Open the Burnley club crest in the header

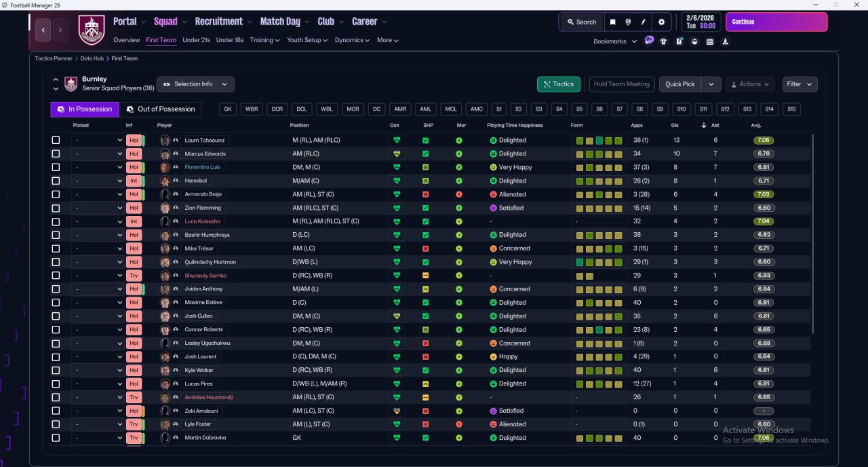tap(92, 30)
